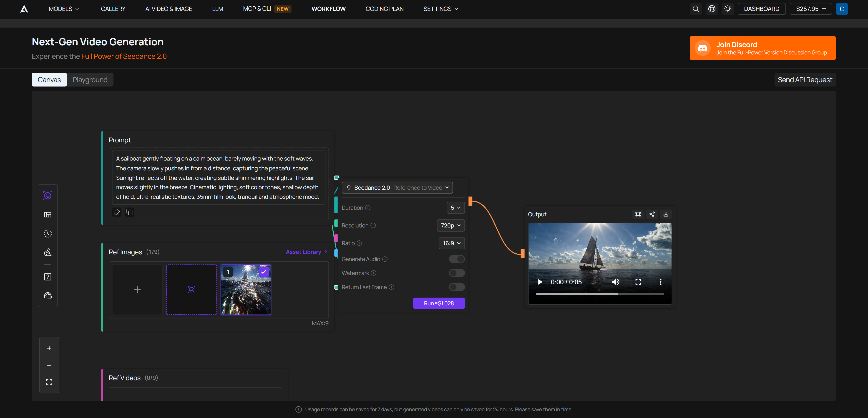Uncheck the reference image 1 checkmark
868x418 pixels.
click(264, 272)
